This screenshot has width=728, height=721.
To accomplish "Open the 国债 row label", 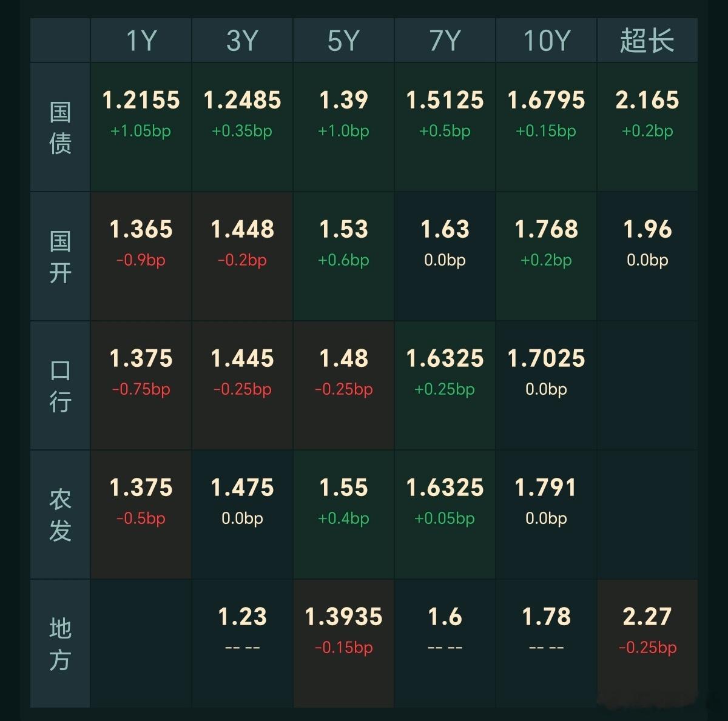I will click(60, 127).
